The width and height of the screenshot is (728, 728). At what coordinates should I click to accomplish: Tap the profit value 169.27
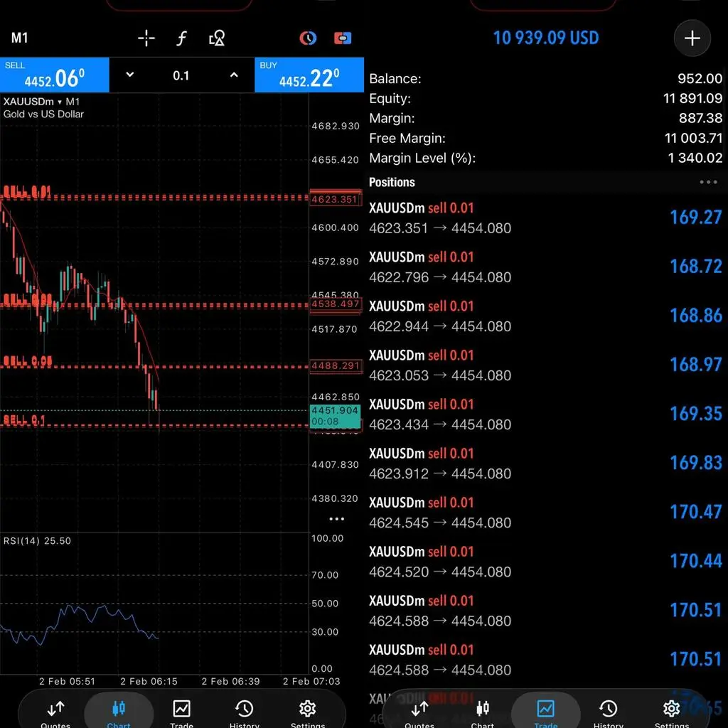coord(695,218)
